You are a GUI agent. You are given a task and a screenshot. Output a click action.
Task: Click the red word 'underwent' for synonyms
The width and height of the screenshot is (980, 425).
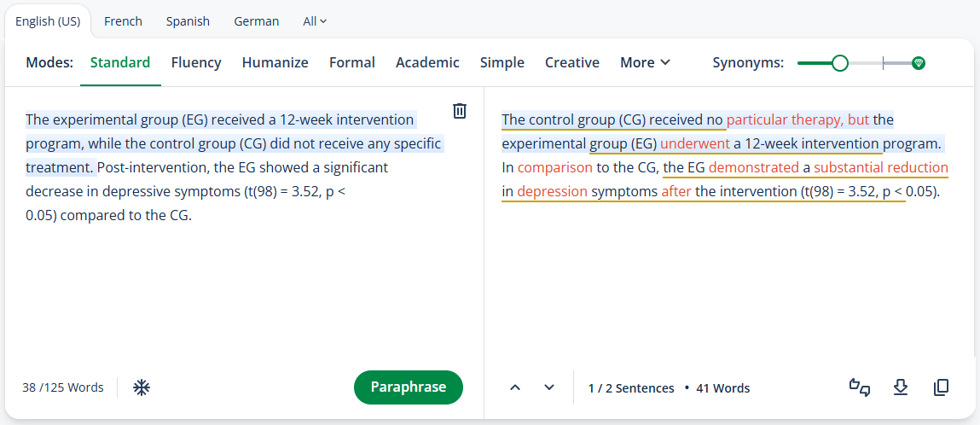click(695, 143)
